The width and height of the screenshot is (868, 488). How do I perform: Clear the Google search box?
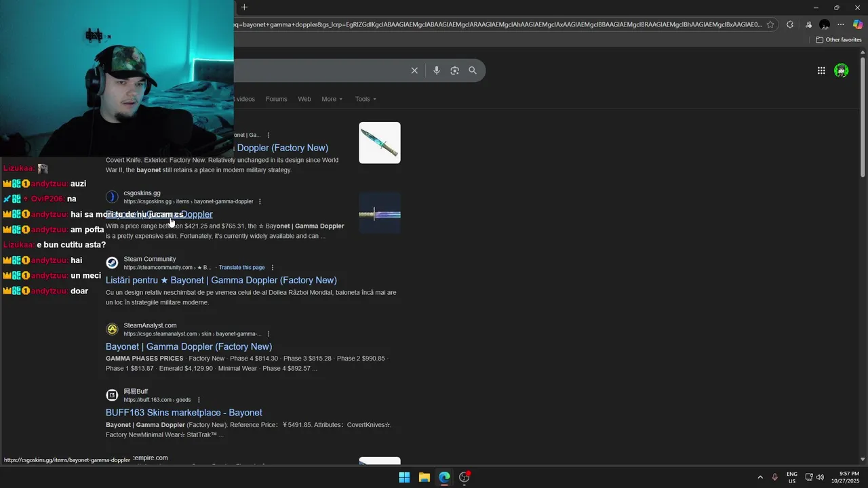pos(414,70)
